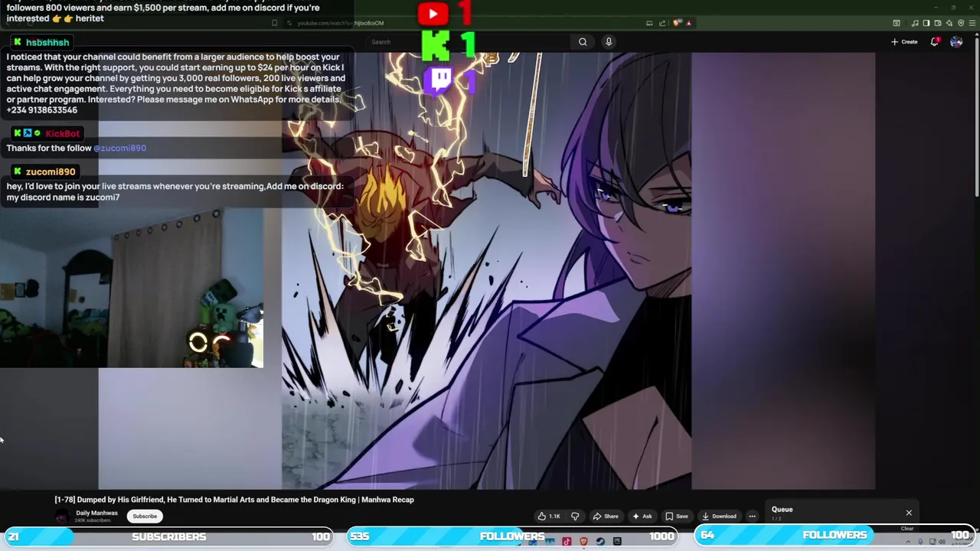The image size is (980, 551).
Task: Click the Epic Games icon in the taskbar
Action: click(x=617, y=542)
